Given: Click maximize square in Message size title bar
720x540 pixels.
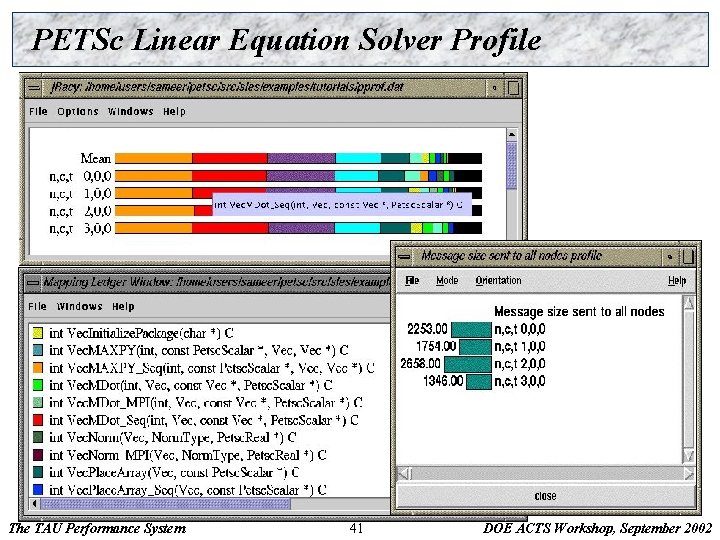Looking at the screenshot, I should point(688,256).
